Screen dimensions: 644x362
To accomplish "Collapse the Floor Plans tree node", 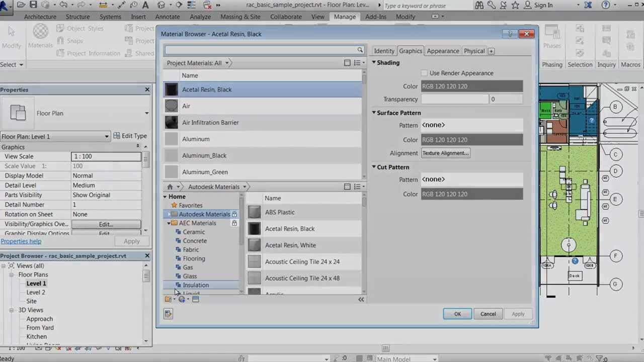I will 12,275.
